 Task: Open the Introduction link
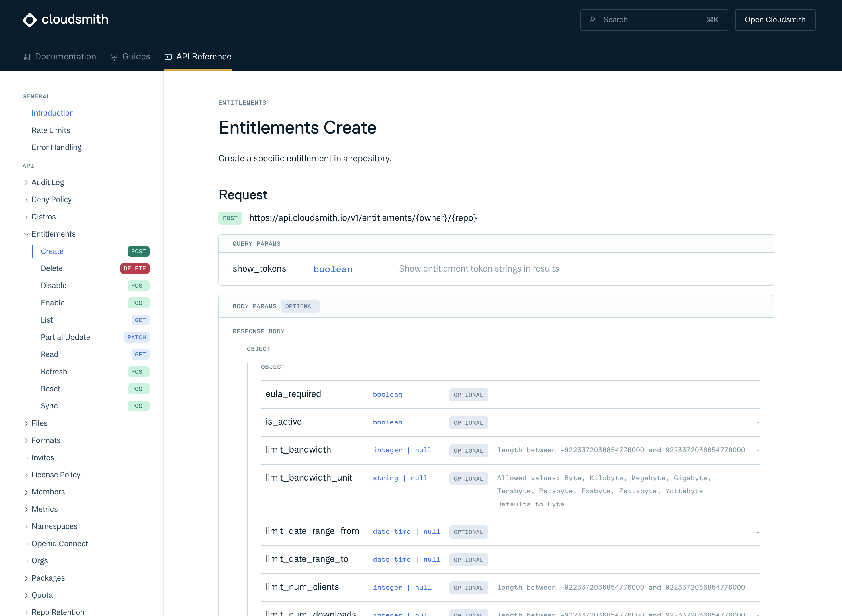coord(53,113)
